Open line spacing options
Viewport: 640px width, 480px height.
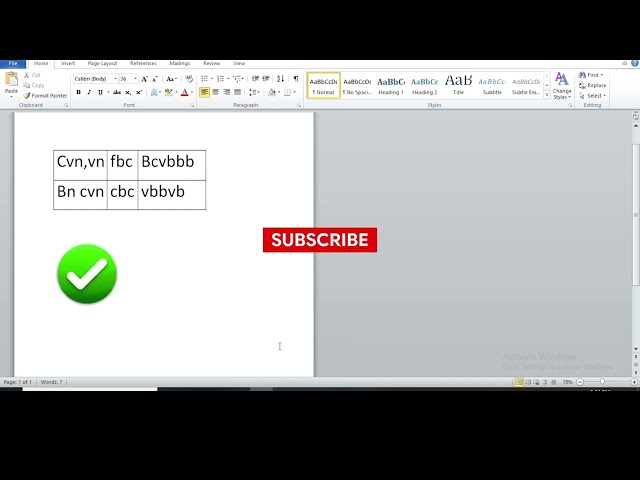[x=253, y=92]
